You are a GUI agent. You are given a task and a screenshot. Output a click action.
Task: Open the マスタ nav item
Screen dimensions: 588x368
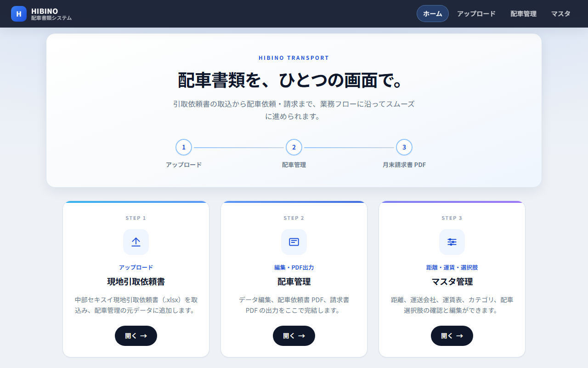pyautogui.click(x=561, y=14)
